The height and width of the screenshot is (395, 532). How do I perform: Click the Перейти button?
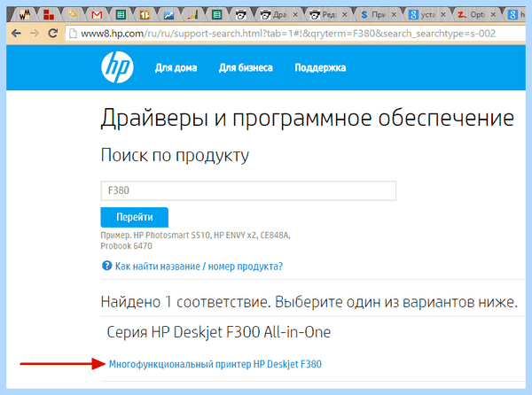[x=135, y=217]
